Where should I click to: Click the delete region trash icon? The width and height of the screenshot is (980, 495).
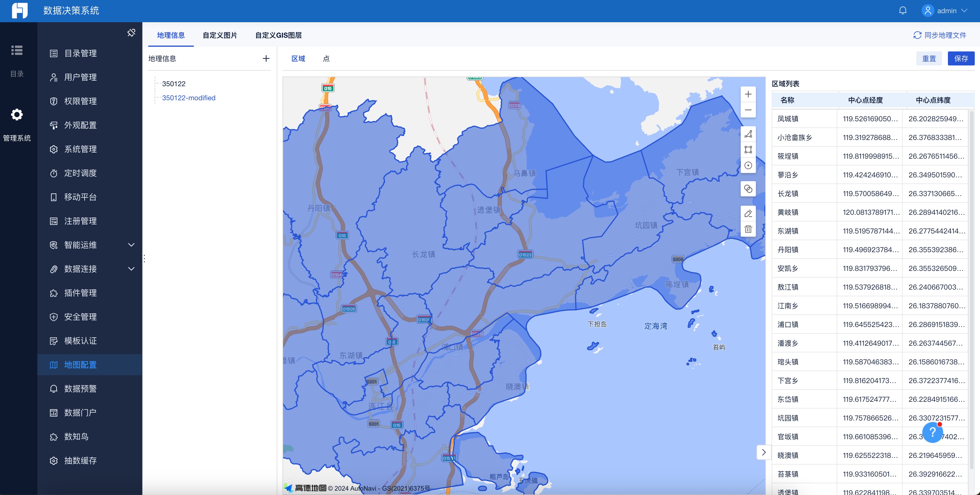(748, 229)
